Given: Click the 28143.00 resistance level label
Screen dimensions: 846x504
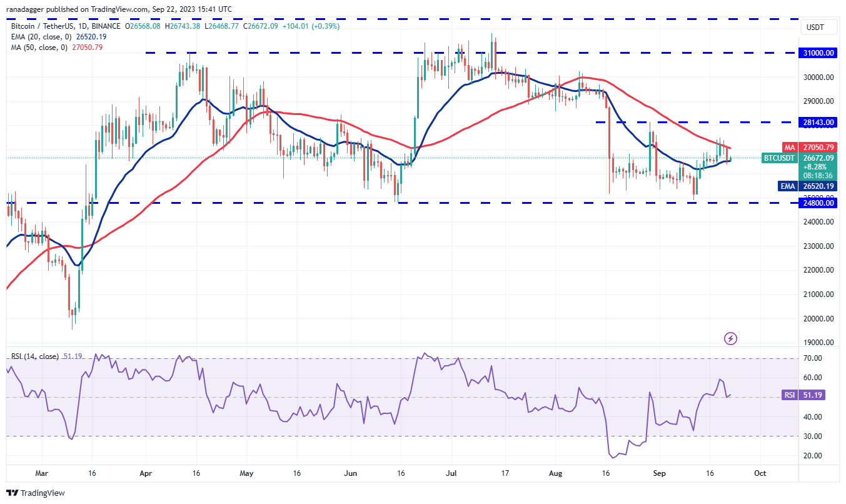Looking at the screenshot, I should point(819,123).
